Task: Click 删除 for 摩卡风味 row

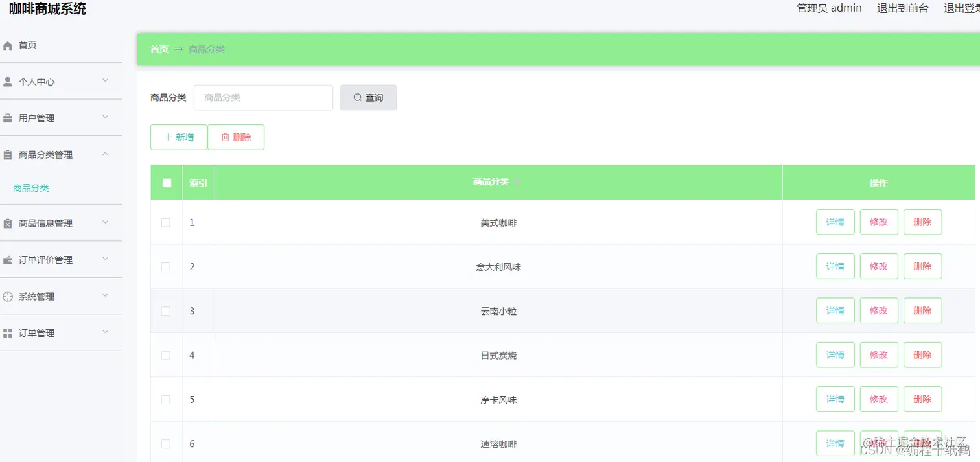Action: pos(922,399)
